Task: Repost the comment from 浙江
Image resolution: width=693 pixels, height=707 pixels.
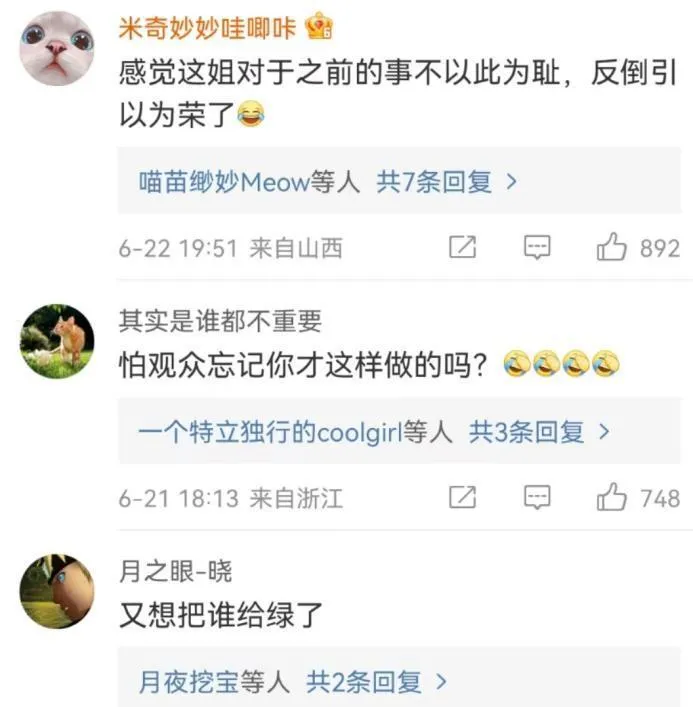Action: coord(463,497)
